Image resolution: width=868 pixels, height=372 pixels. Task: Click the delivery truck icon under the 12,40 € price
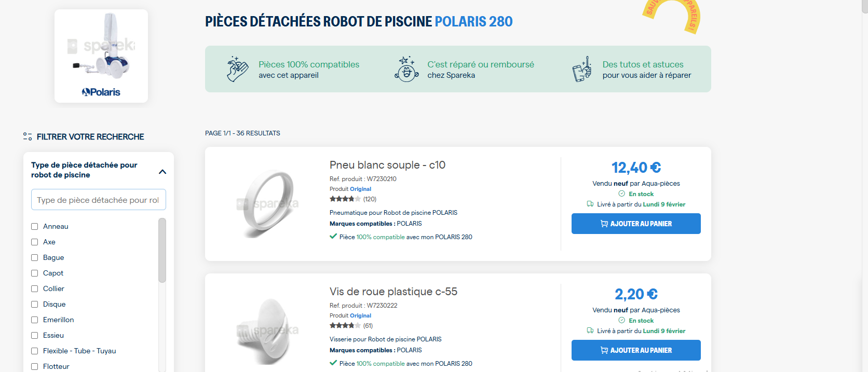[x=590, y=204]
